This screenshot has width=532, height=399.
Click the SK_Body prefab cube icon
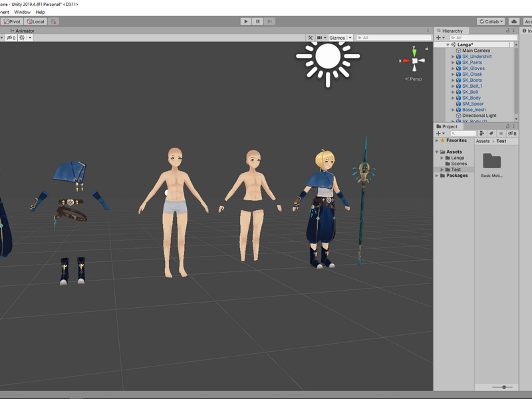458,98
